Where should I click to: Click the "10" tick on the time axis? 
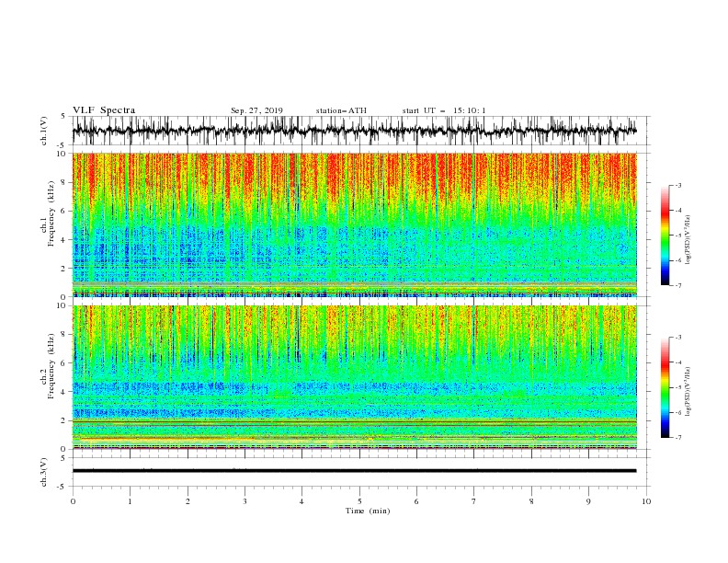646,501
